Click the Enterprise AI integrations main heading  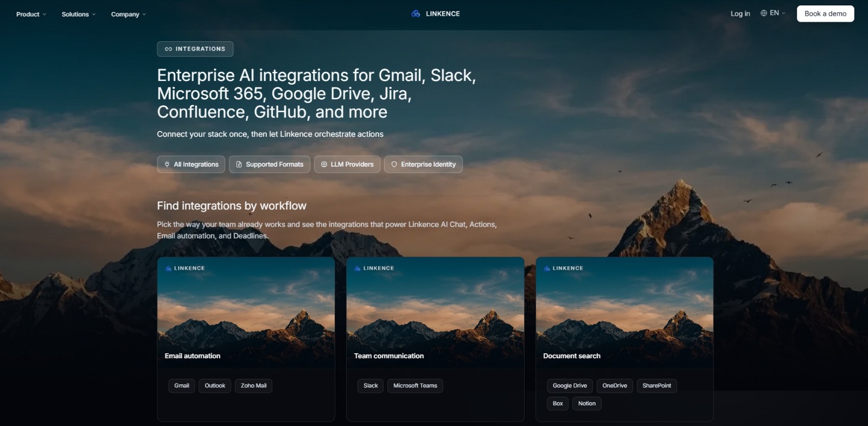coord(316,93)
